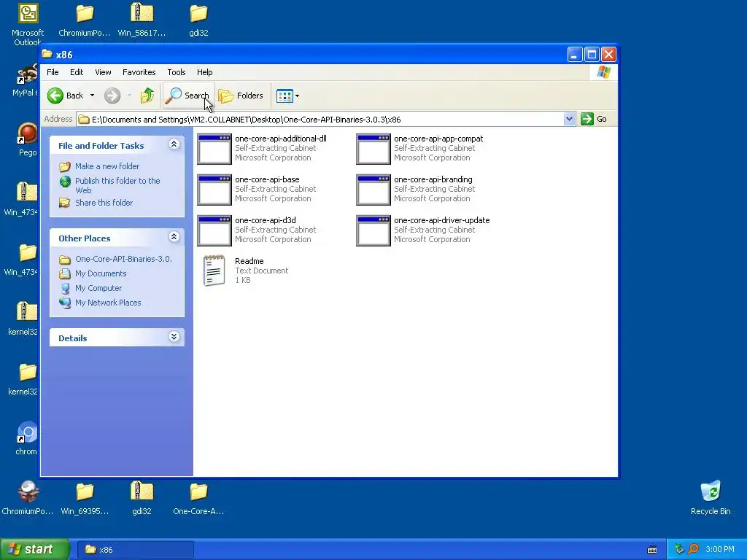Image resolution: width=747 pixels, height=560 pixels.
Task: Click the Back arrow button
Action: pyautogui.click(x=66, y=96)
